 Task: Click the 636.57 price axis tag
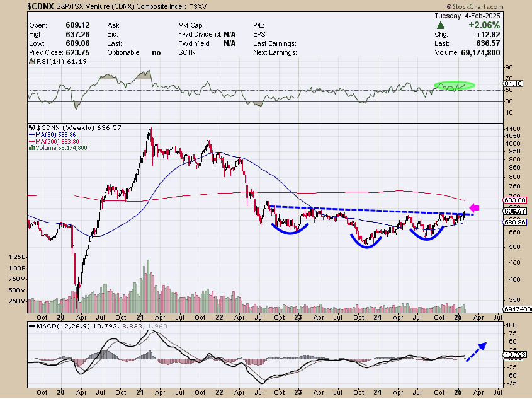[x=515, y=211]
